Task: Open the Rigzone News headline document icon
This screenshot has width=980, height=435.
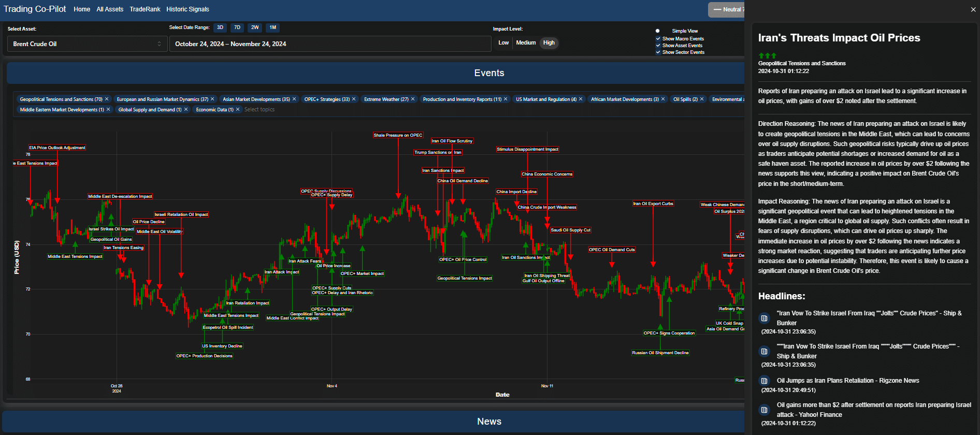Action: [x=764, y=381]
